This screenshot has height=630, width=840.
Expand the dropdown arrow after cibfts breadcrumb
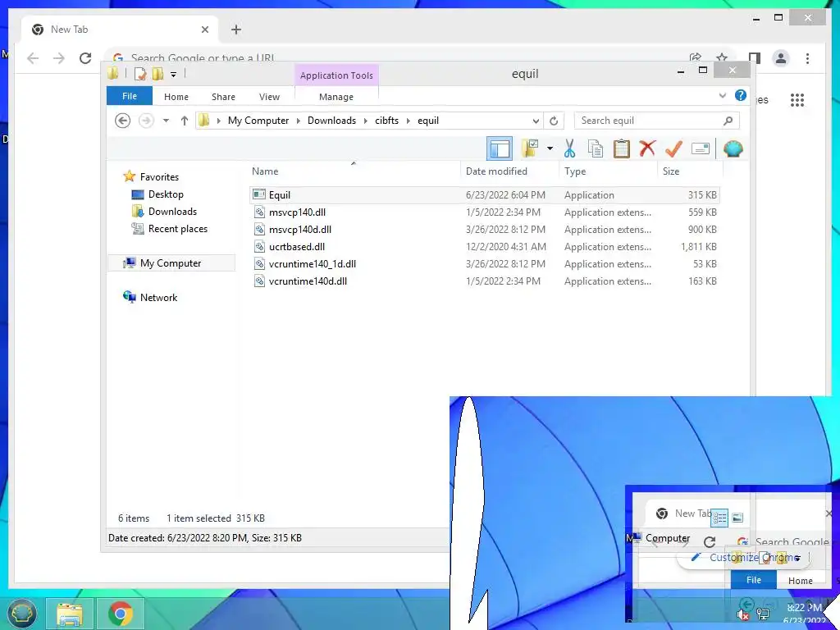click(409, 121)
